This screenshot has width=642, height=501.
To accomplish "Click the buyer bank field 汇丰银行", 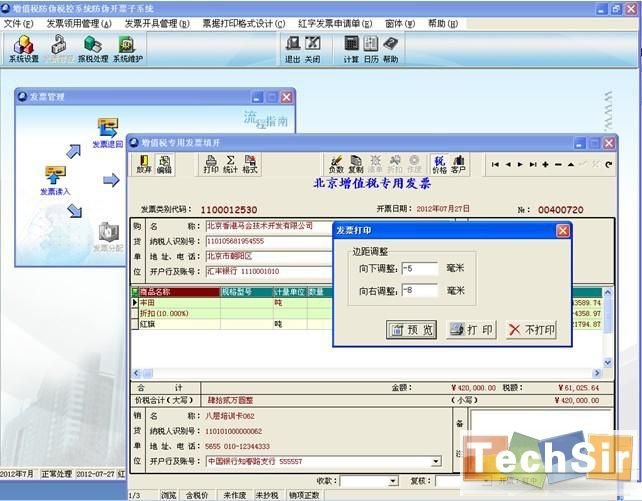I will tap(269, 271).
